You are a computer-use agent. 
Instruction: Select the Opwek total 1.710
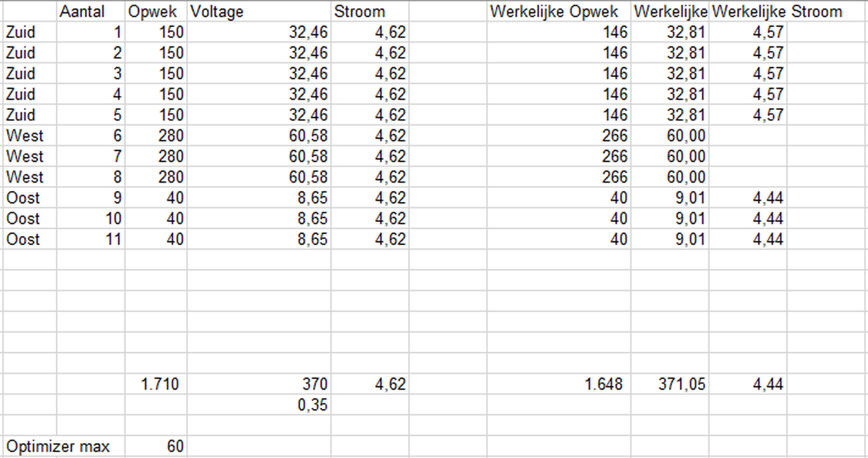coord(156,384)
